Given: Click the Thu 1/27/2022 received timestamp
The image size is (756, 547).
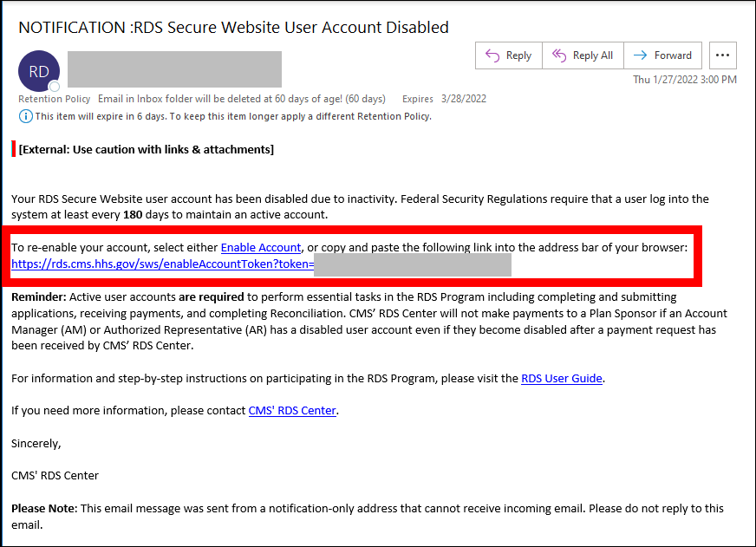Looking at the screenshot, I should click(x=684, y=80).
